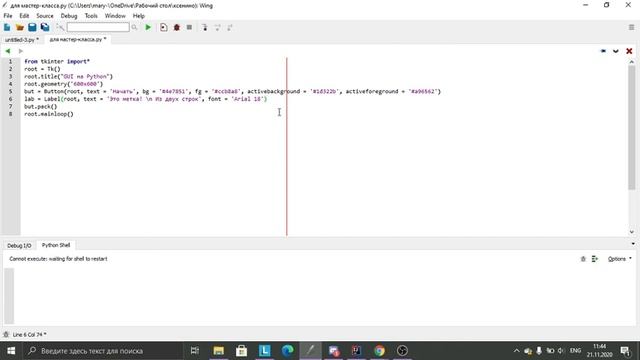The width and height of the screenshot is (640, 360).
Task: Open the notification center icon
Action: (625, 351)
